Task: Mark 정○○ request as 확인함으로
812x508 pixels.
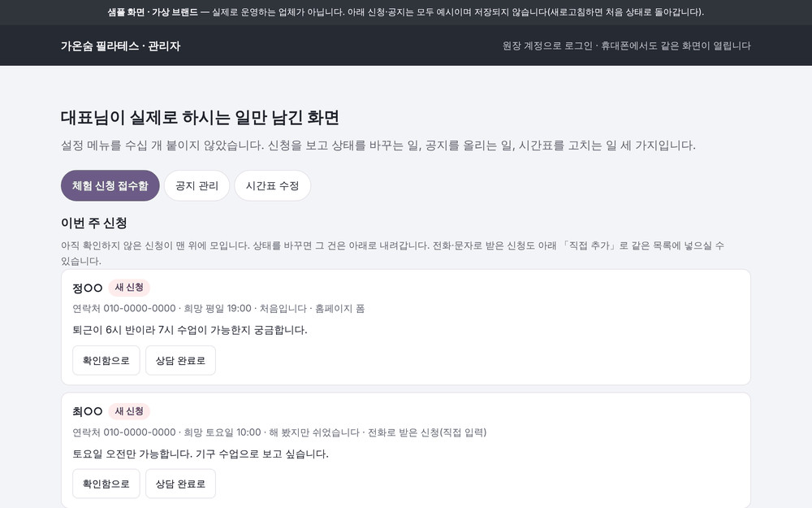Action: pyautogui.click(x=106, y=360)
